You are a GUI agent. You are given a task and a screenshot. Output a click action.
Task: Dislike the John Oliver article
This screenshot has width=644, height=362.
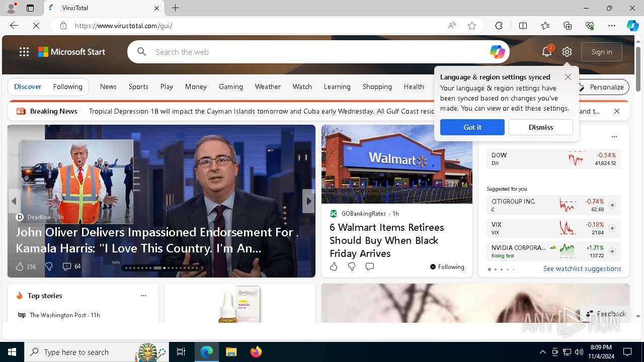(x=49, y=266)
